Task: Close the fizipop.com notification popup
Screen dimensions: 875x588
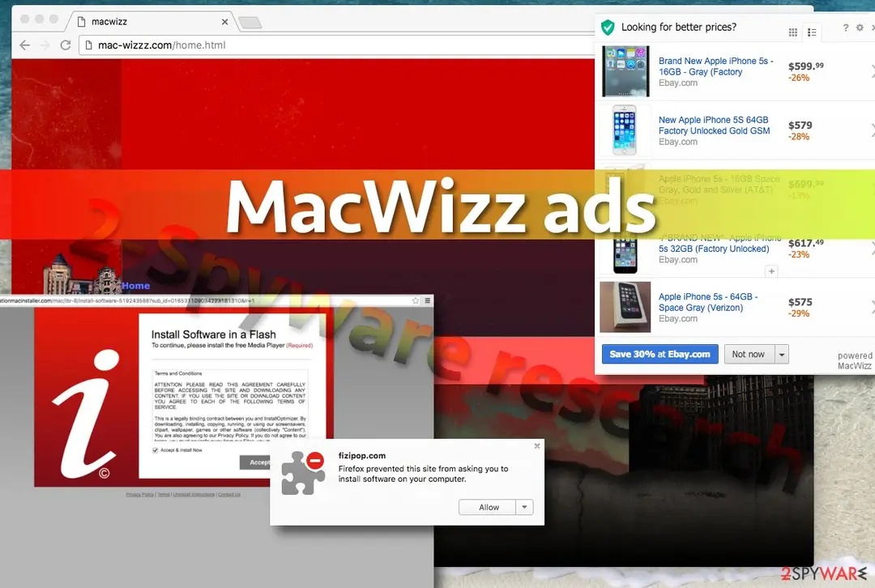Action: pos(537,445)
